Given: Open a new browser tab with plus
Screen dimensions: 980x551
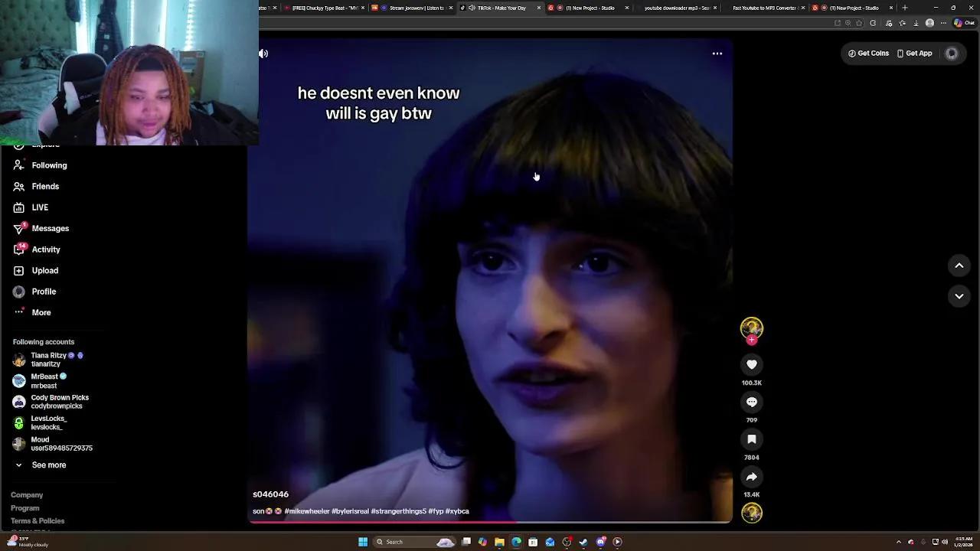Looking at the screenshot, I should pyautogui.click(x=905, y=8).
